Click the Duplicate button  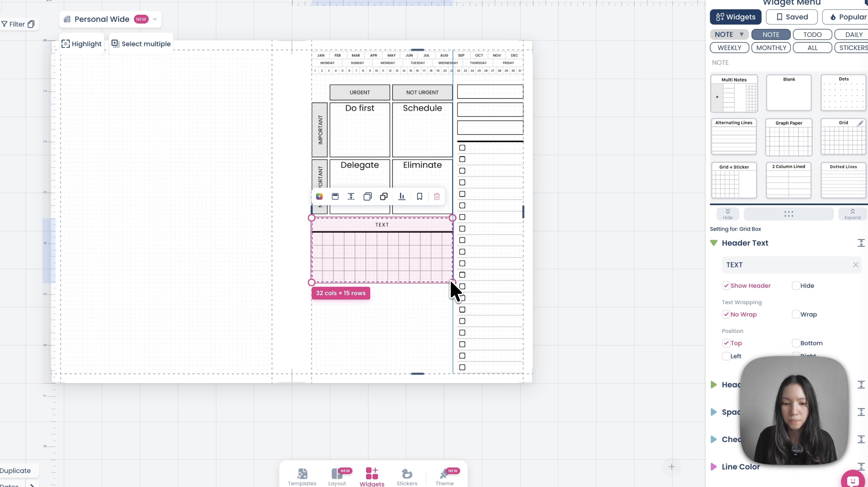pyautogui.click(x=16, y=471)
